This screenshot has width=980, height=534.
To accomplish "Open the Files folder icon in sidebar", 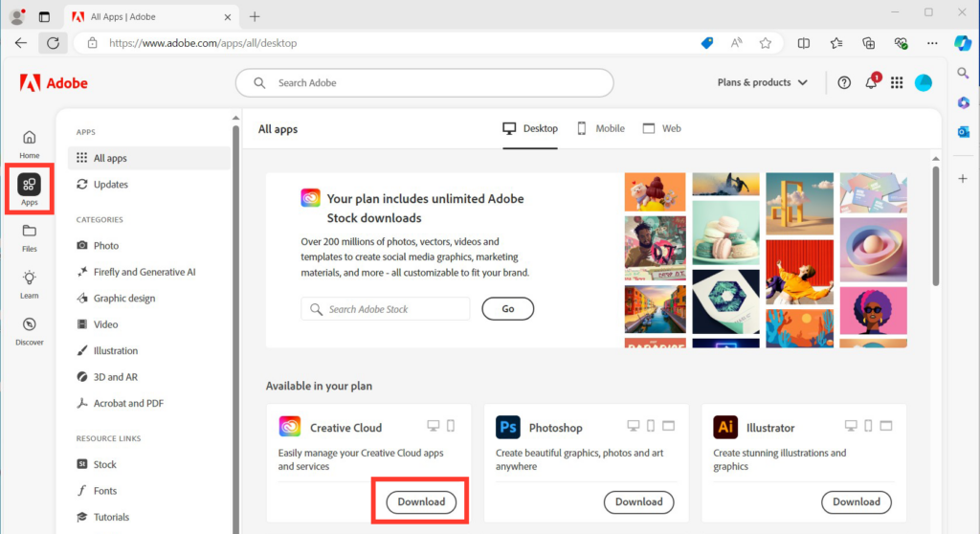I will (x=30, y=236).
